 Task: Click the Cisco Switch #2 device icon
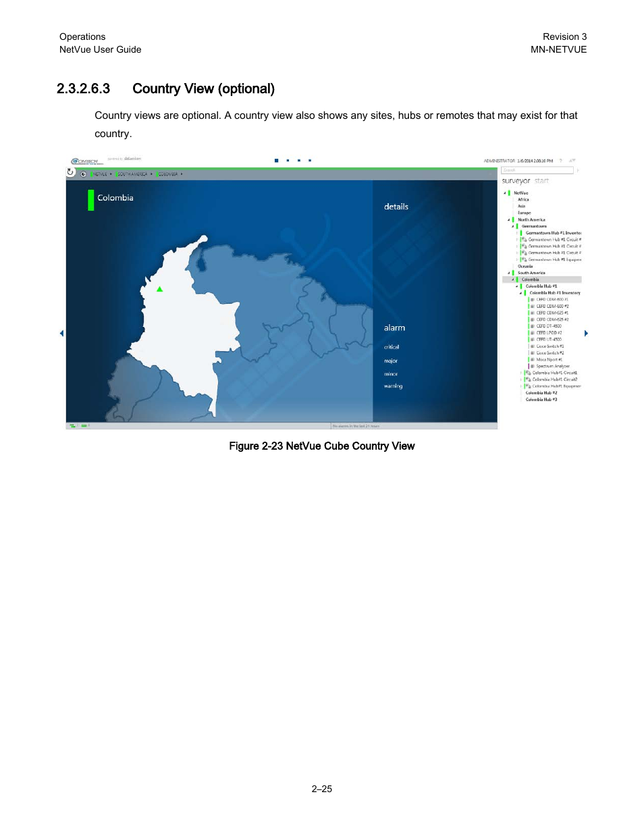pyautogui.click(x=533, y=353)
